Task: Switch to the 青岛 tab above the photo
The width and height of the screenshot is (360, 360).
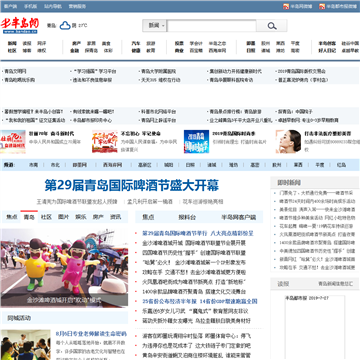Action: [29, 217]
